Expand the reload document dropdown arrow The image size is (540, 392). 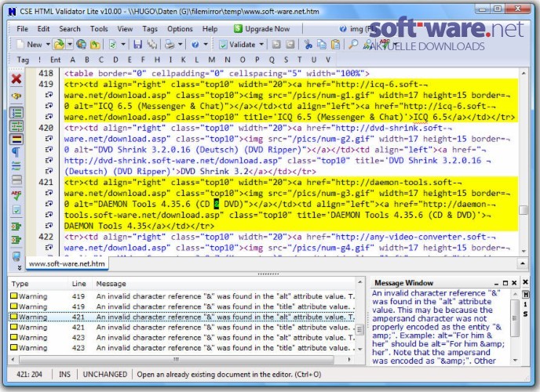click(123, 45)
